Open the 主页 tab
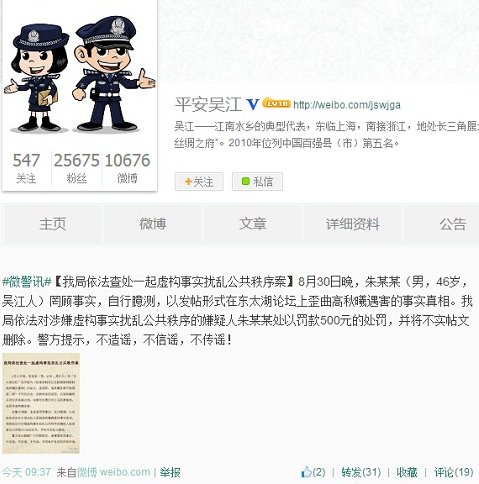Image resolution: width=479 pixels, height=484 pixels. (x=52, y=224)
